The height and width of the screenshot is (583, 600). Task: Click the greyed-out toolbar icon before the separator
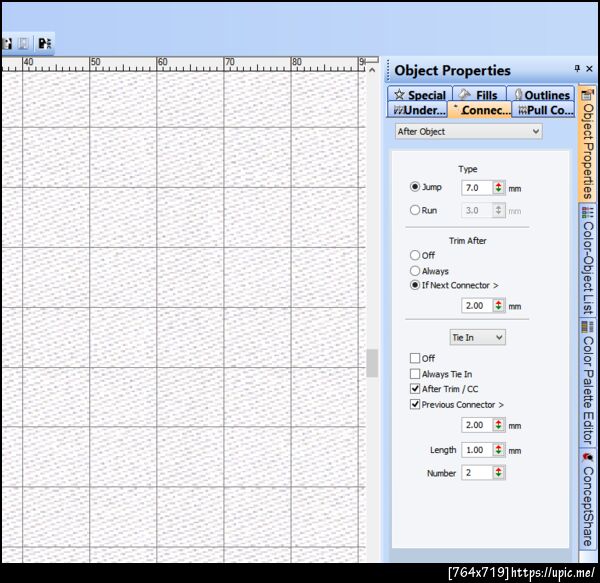pyautogui.click(x=23, y=43)
